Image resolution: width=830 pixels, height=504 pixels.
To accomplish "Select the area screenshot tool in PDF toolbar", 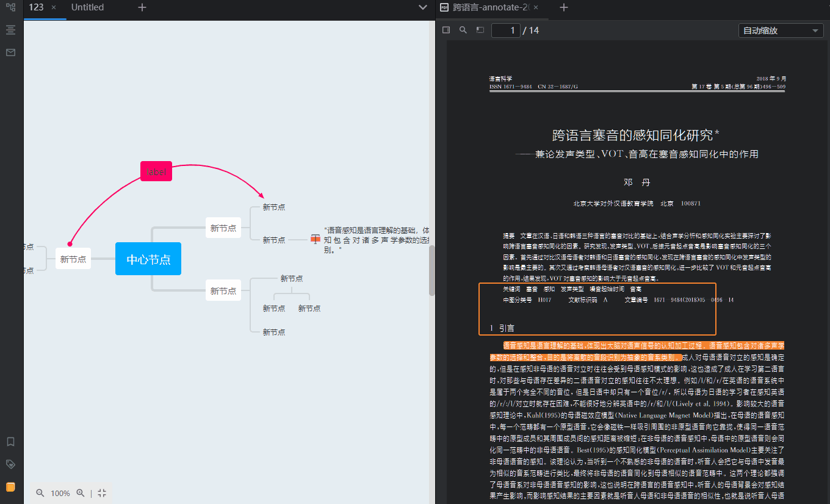I will [480, 30].
